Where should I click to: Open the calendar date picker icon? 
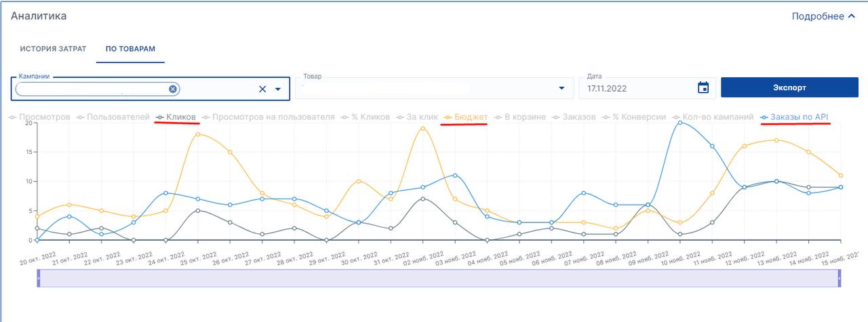coord(703,88)
